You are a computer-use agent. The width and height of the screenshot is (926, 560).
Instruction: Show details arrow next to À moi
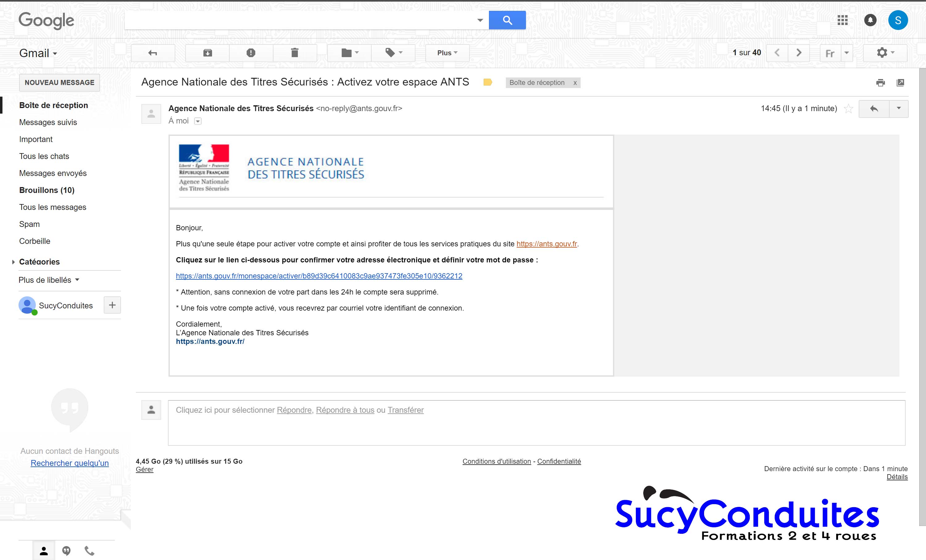(198, 121)
